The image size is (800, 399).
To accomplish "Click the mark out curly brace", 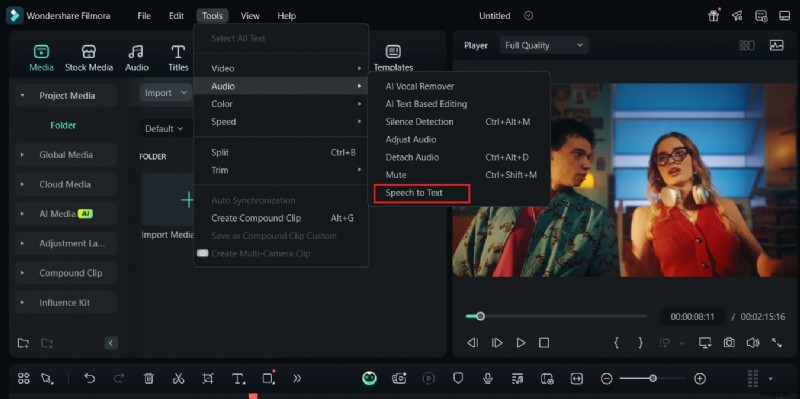I will point(640,342).
